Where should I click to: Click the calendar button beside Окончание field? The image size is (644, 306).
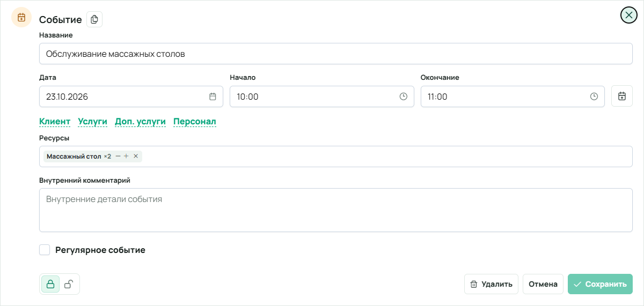click(x=622, y=96)
